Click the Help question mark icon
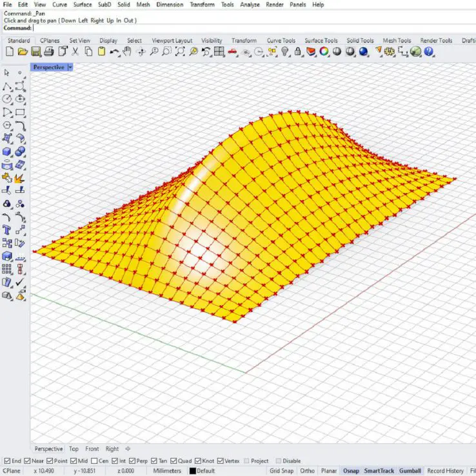 click(429, 52)
